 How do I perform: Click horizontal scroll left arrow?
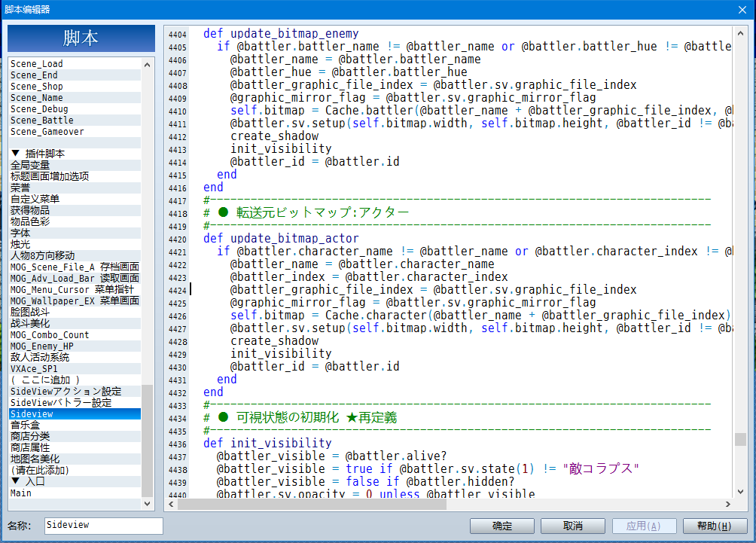pyautogui.click(x=171, y=504)
